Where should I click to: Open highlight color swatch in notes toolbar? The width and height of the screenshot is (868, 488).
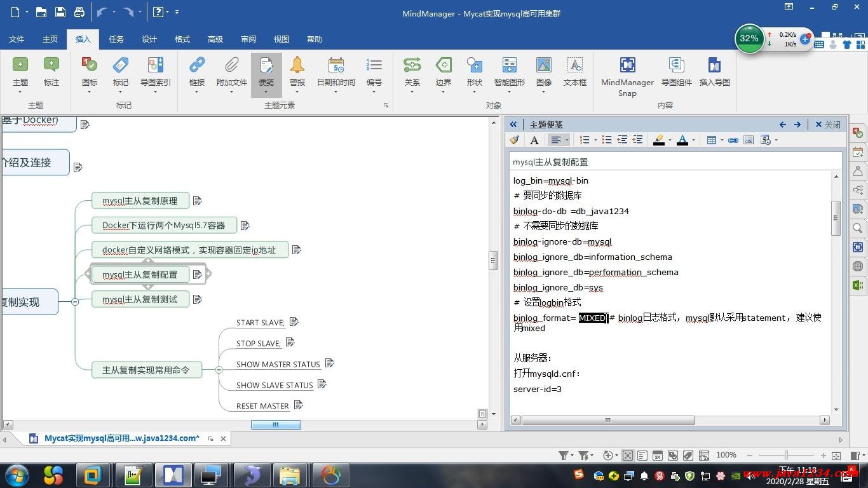tap(659, 140)
